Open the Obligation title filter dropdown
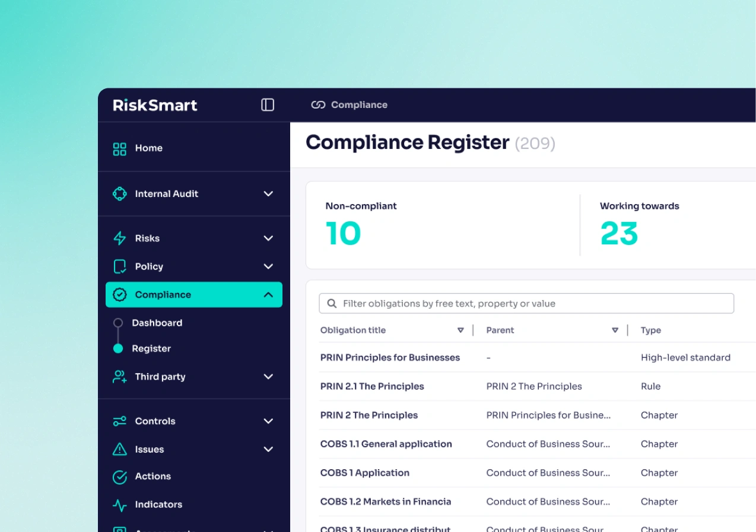Screen dimensions: 756x532 [460, 330]
